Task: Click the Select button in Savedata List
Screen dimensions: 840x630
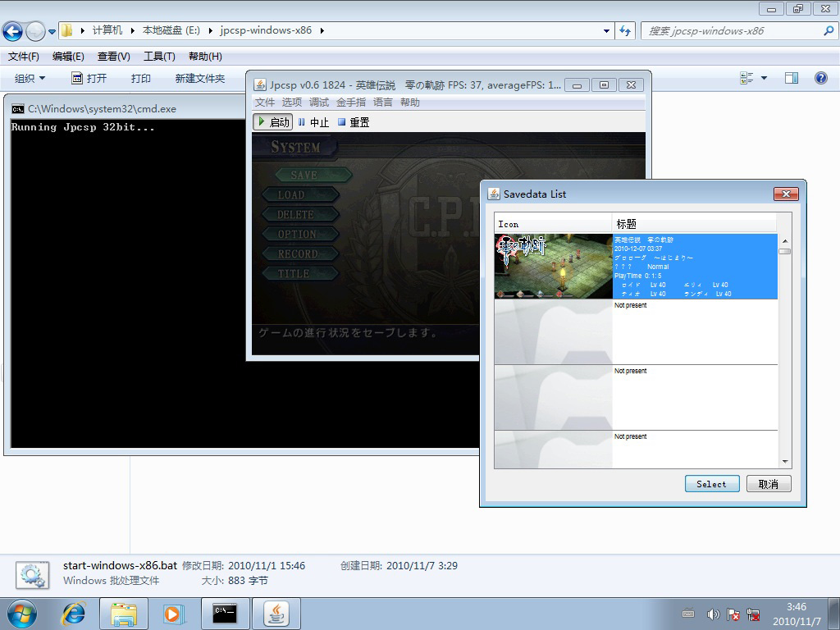Action: coord(711,484)
